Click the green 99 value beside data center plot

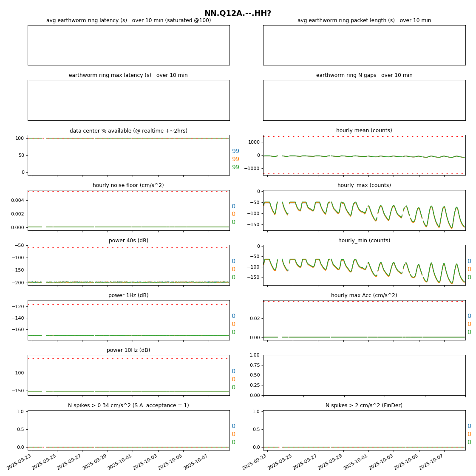point(235,167)
